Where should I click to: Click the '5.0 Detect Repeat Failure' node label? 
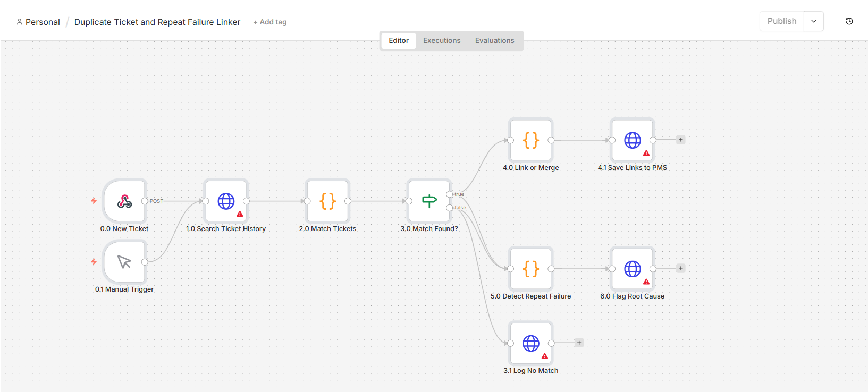pos(531,296)
